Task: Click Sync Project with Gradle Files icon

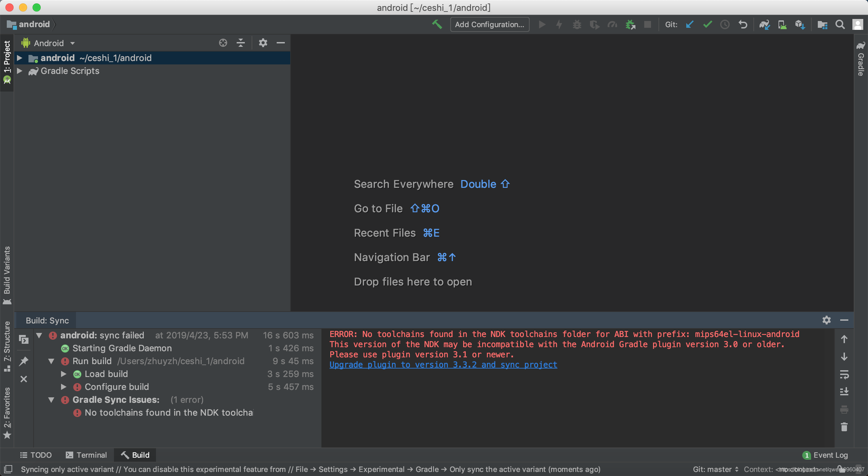Action: tap(764, 24)
